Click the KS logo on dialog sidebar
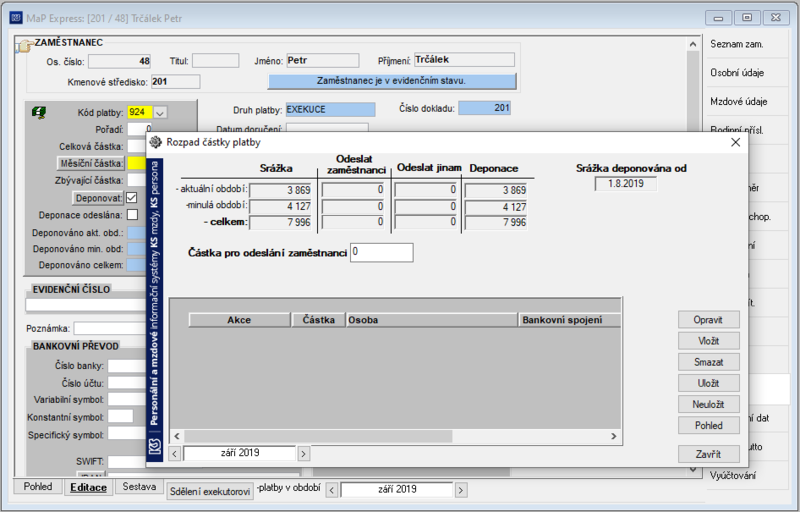800x512 pixels. (155, 446)
